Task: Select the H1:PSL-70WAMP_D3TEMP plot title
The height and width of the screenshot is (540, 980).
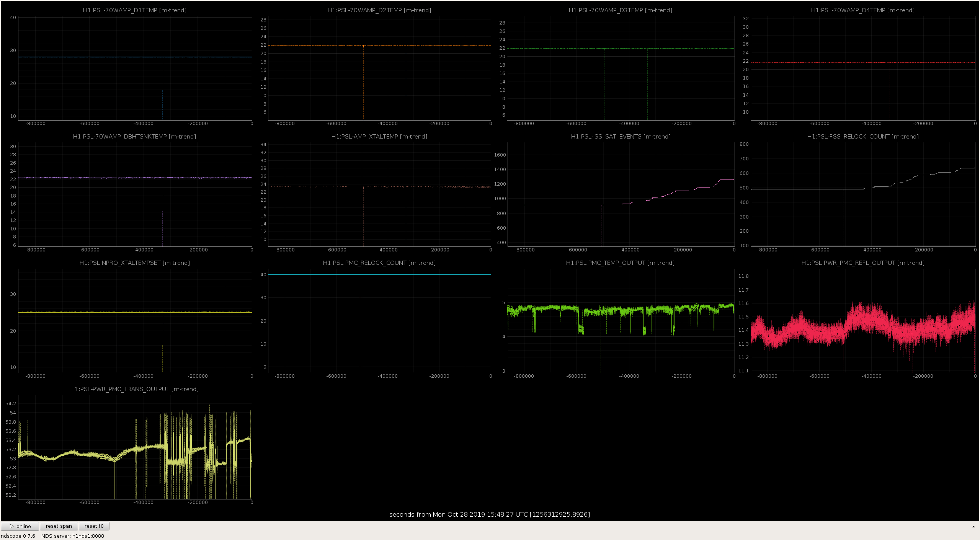Action: [621, 10]
